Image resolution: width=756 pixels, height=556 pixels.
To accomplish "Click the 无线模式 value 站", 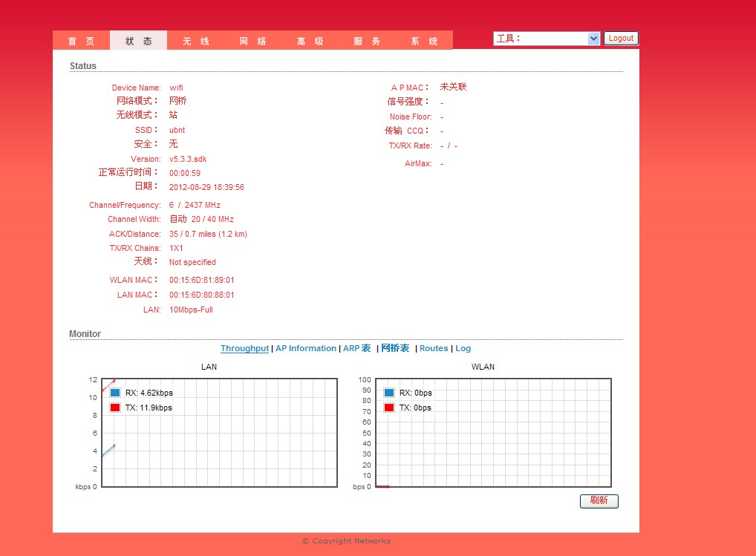I will click(173, 114).
